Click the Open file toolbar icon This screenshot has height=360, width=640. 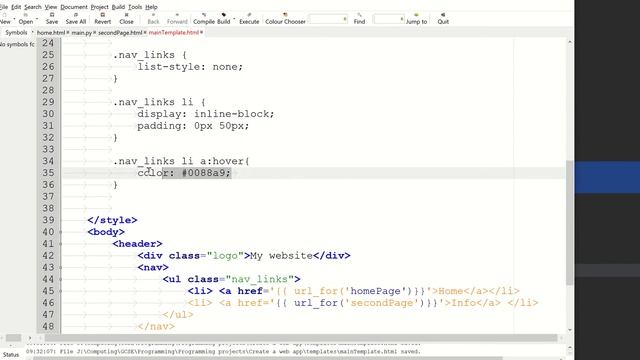click(x=25, y=18)
